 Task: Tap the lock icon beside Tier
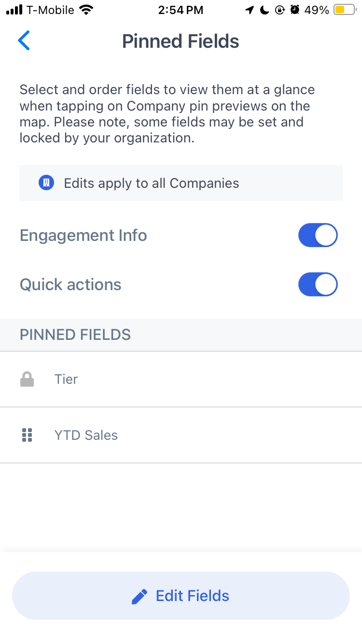click(x=27, y=379)
